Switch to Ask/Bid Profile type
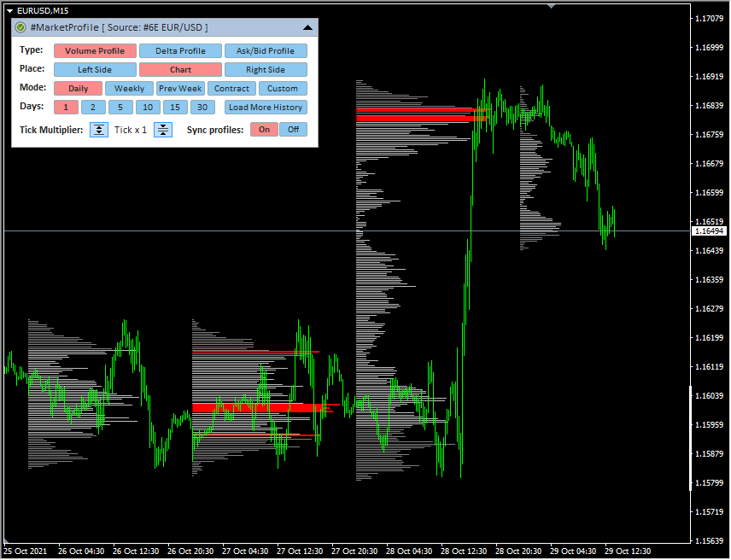 click(266, 51)
